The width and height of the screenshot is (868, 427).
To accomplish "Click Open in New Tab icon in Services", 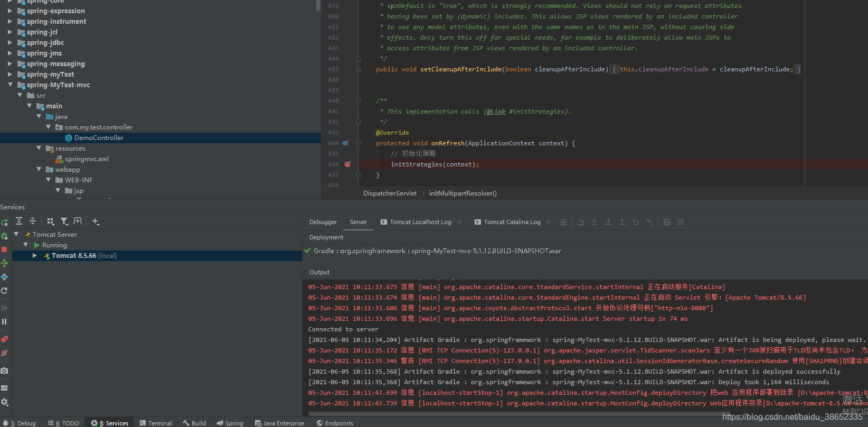I will (78, 221).
